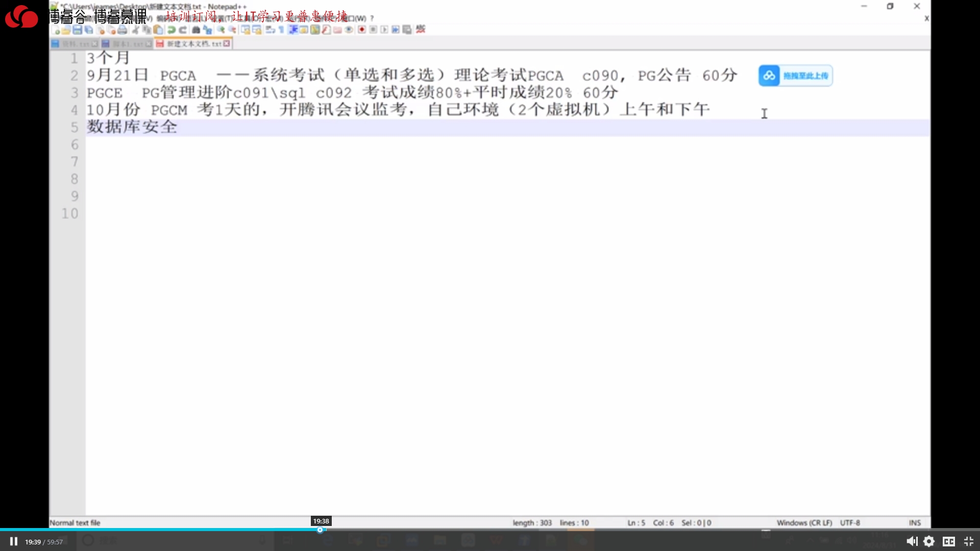Open Find with the binoculars icon
980x551 pixels.
point(196,30)
